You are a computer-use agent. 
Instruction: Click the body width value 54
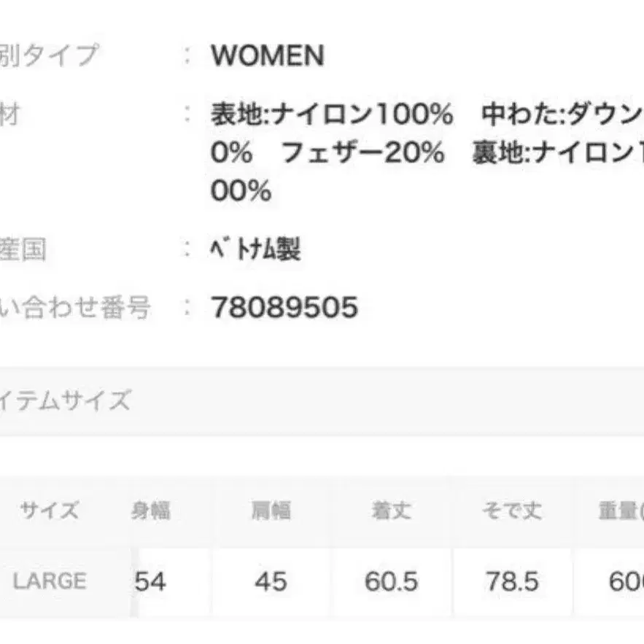[x=151, y=581]
